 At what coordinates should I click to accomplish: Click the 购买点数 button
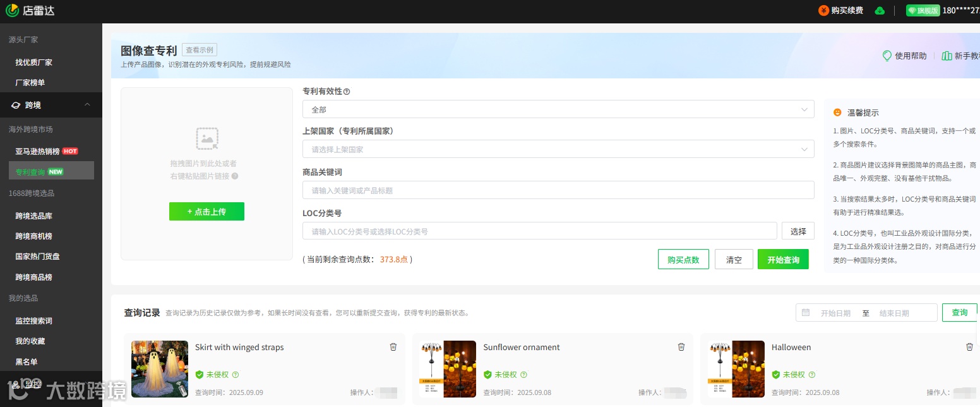683,260
